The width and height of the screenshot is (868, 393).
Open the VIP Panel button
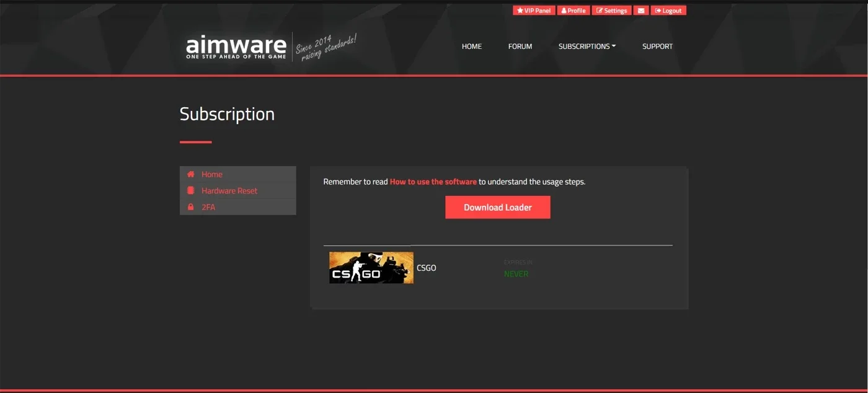click(534, 11)
